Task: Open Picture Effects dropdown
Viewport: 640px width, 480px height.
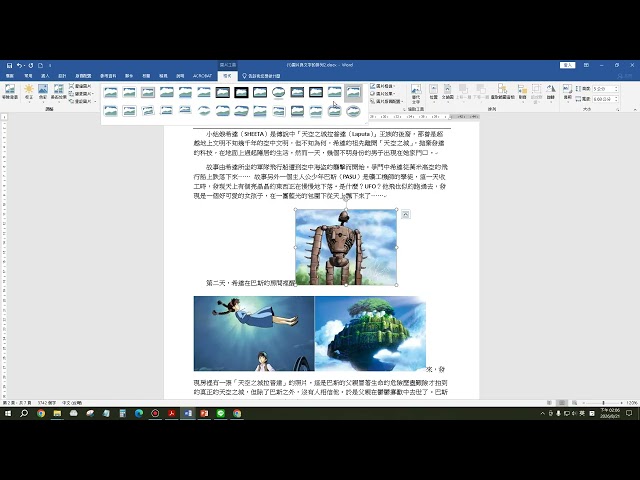Action: point(383,93)
